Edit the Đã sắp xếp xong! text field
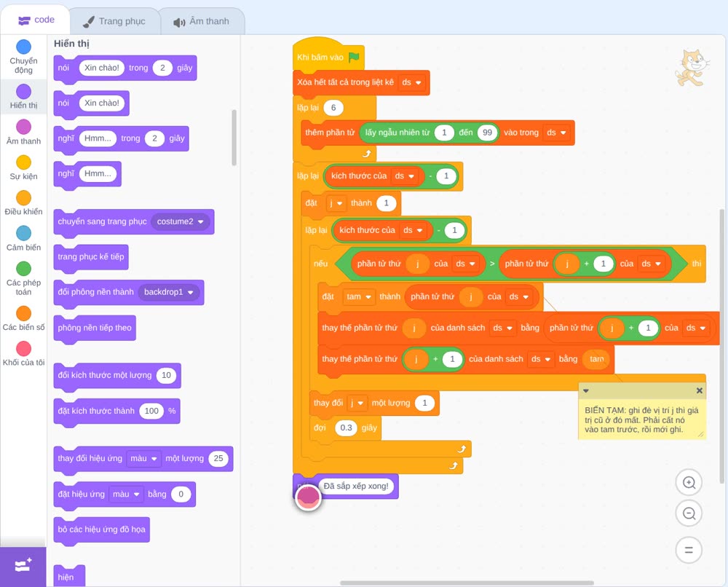Image resolution: width=728 pixels, height=587 pixels. (356, 486)
